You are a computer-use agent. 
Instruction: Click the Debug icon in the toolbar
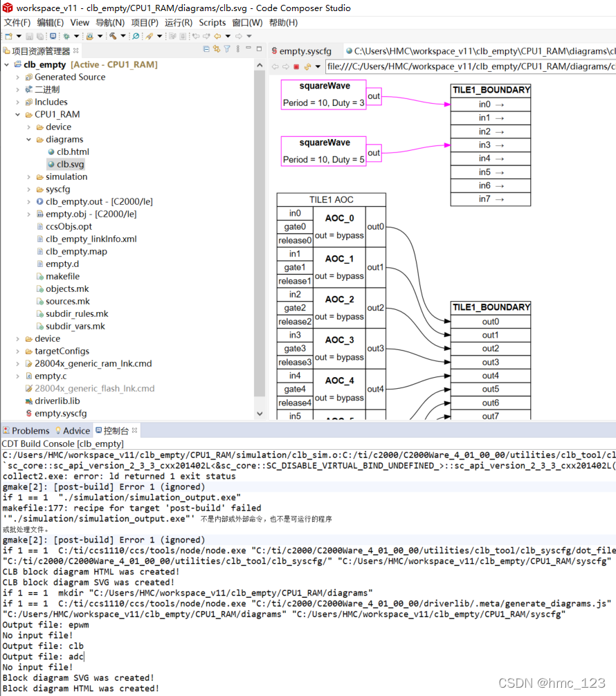click(x=89, y=35)
